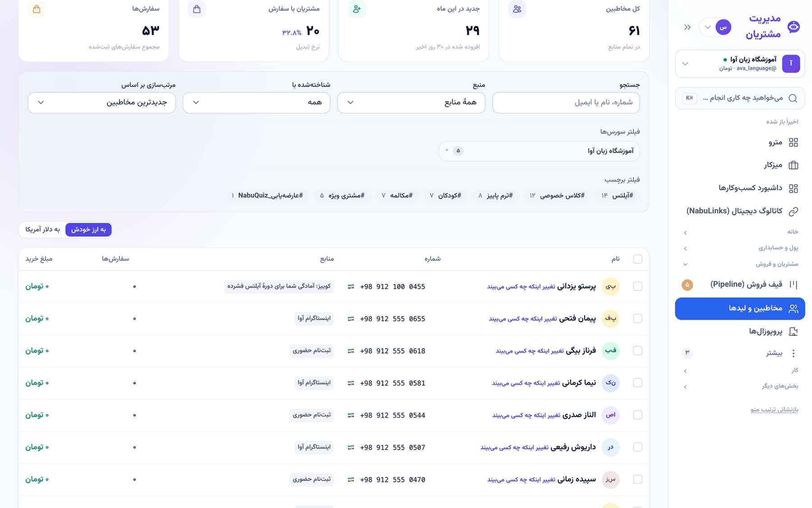Switch currency to به دلار آمریکا
This screenshot has height=508, width=812.
(42, 230)
